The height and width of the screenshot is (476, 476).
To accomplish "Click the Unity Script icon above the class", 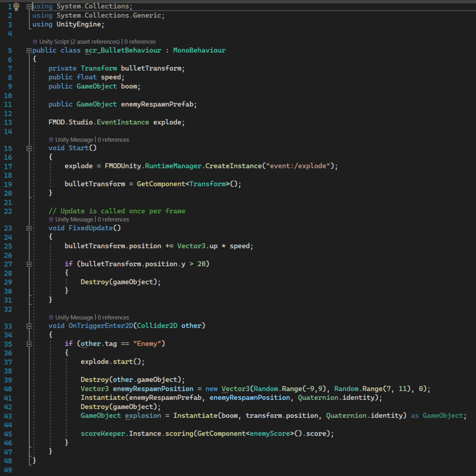I will [35, 42].
